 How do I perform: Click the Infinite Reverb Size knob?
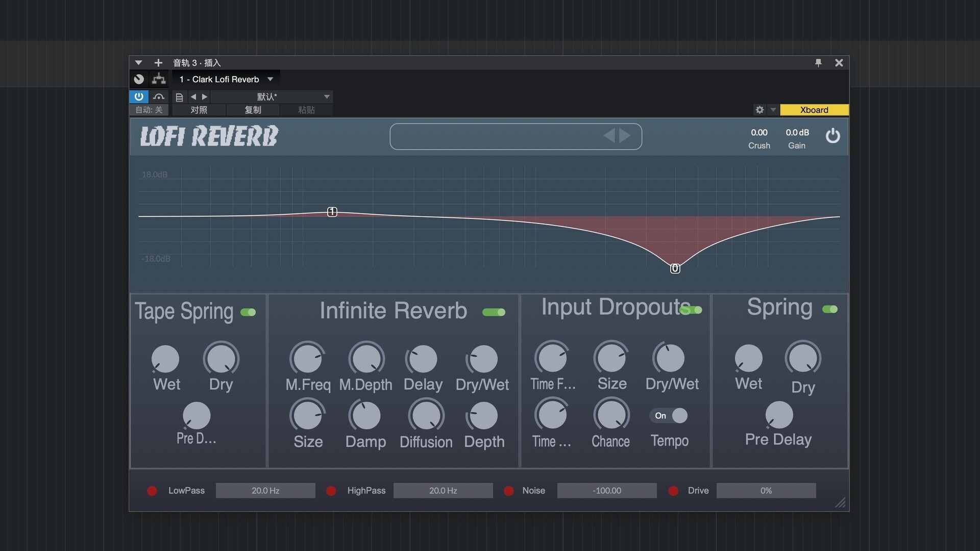point(307,416)
